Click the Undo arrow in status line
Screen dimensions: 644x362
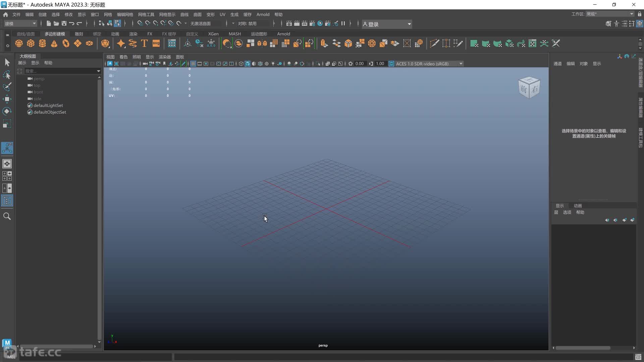[71, 23]
